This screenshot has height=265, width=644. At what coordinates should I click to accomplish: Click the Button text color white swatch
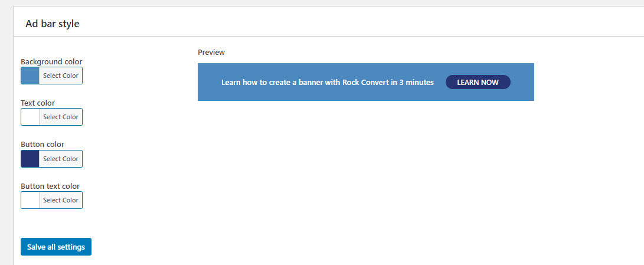coord(30,200)
